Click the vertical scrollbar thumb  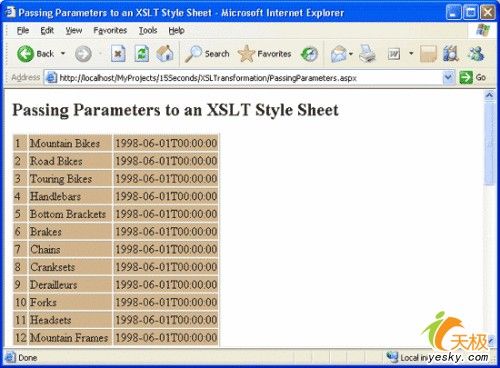(489, 143)
